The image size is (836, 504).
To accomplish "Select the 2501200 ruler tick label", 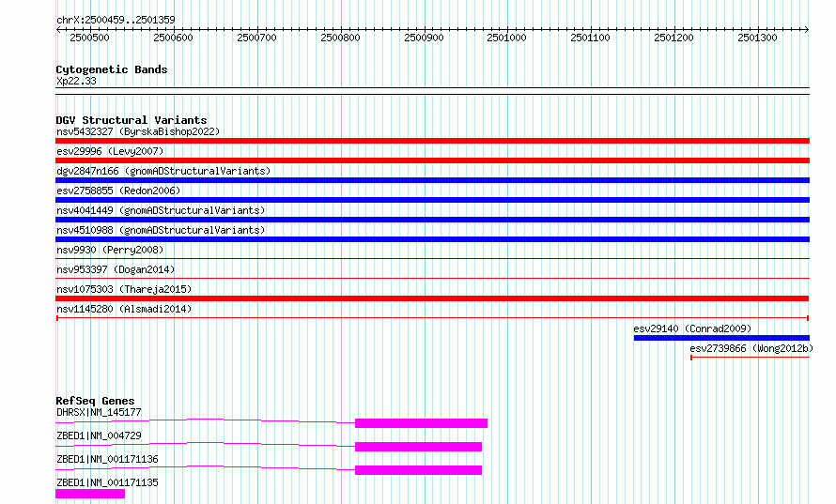I will point(673,38).
